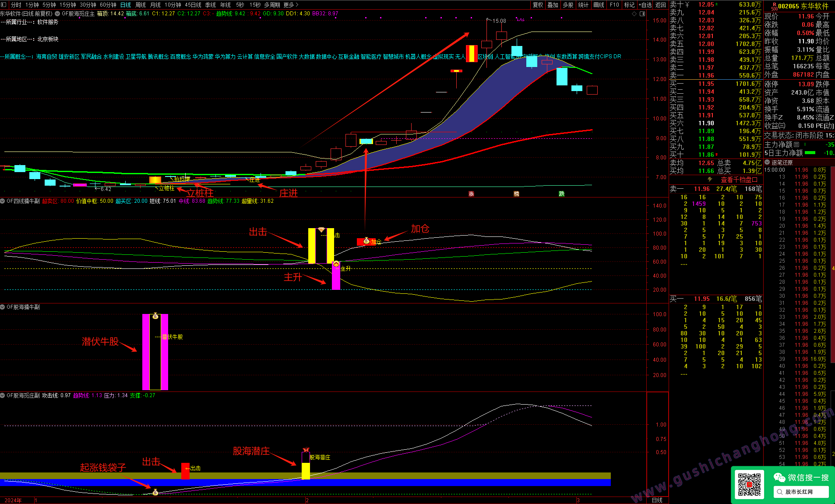835x504 pixels.
Task: Click the diamond gem icon above 出击 bars
Action: tap(321, 229)
